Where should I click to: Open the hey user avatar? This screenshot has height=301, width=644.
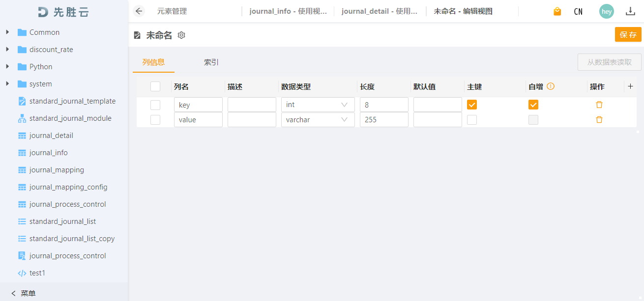[x=606, y=11]
